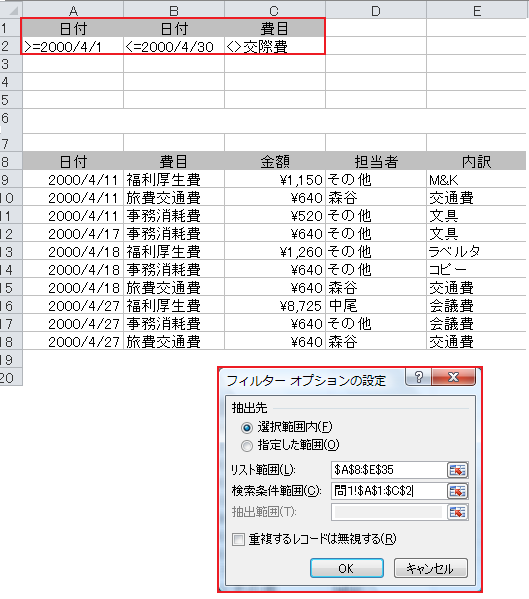529x599 pixels.
Task: Select column D header
Action: click(x=376, y=10)
